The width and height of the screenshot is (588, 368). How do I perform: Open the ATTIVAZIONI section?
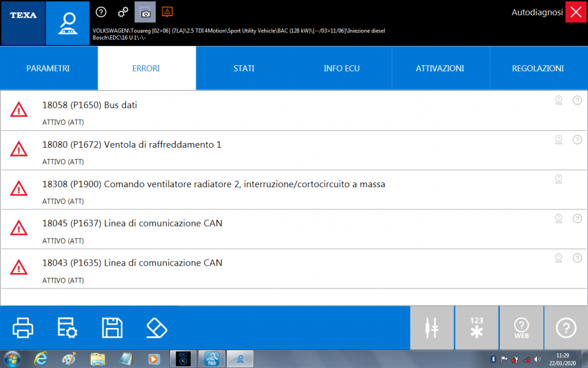pos(440,68)
